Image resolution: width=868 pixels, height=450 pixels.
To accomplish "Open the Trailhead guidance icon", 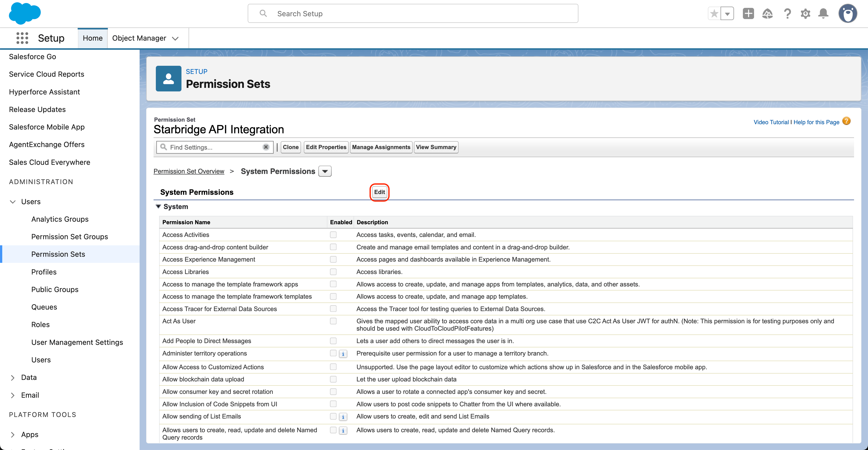I will (x=767, y=13).
